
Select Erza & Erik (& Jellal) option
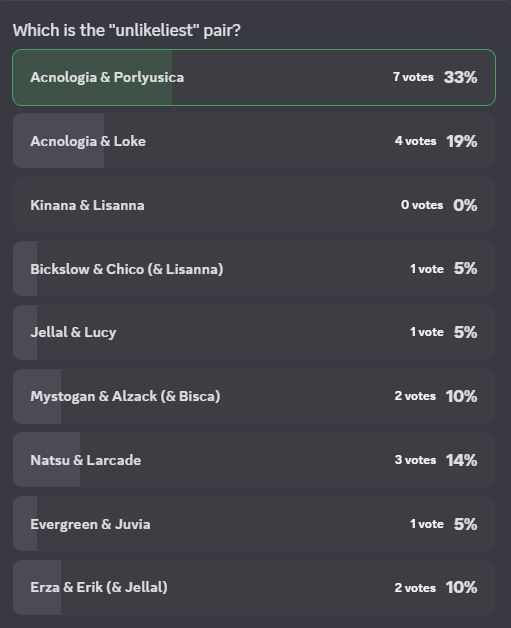[254, 588]
